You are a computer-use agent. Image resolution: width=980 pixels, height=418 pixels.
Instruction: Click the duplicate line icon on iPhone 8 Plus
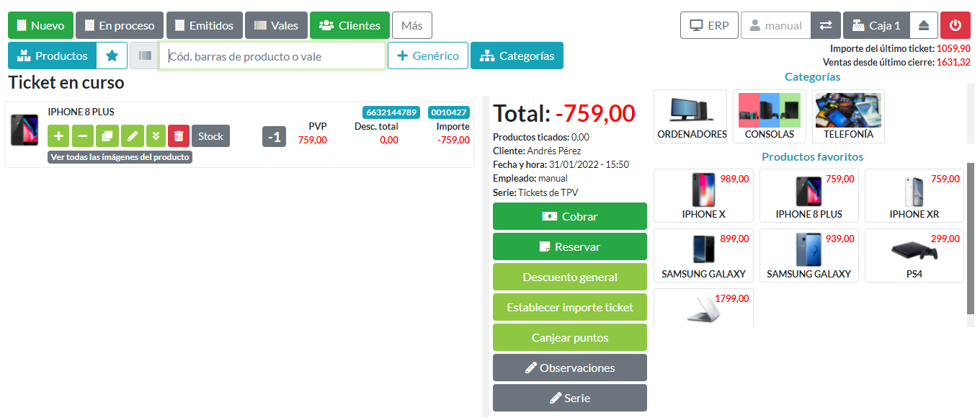tap(107, 136)
